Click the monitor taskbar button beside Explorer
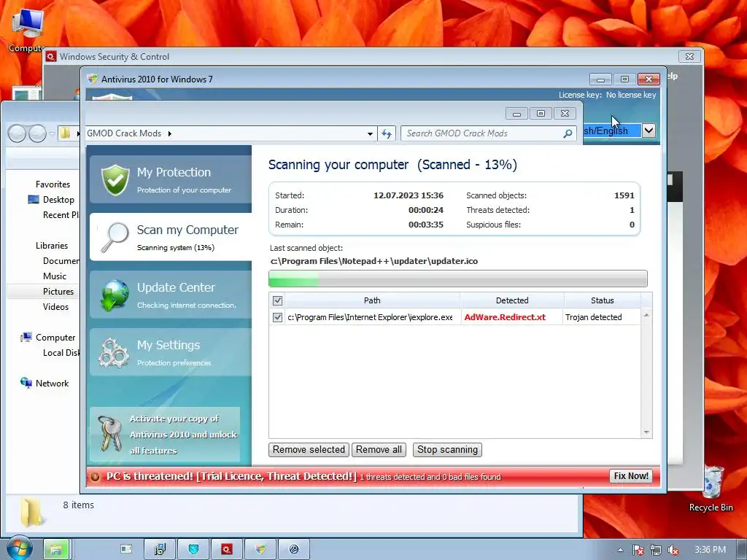 point(126,548)
